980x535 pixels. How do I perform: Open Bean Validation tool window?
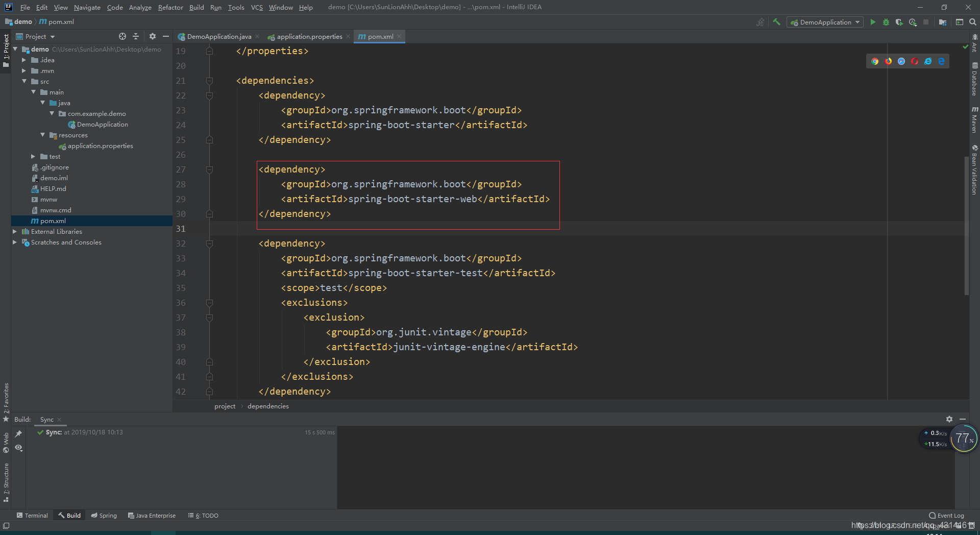(x=974, y=169)
